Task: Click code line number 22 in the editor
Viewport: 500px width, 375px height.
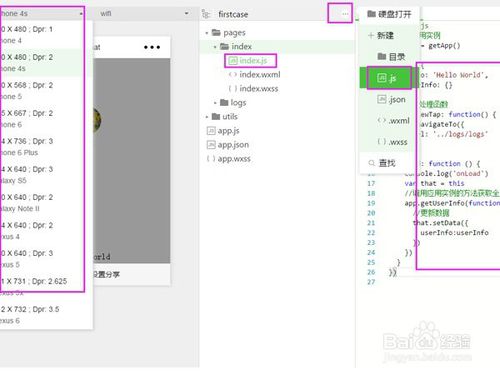Action: (371, 233)
